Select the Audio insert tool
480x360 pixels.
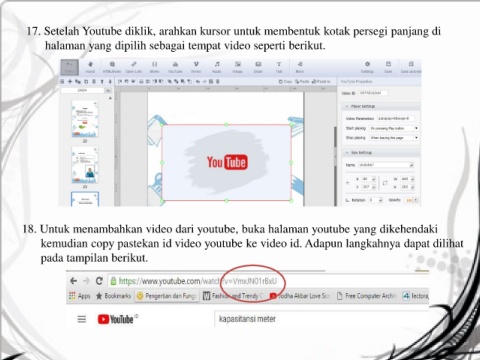tap(217, 67)
